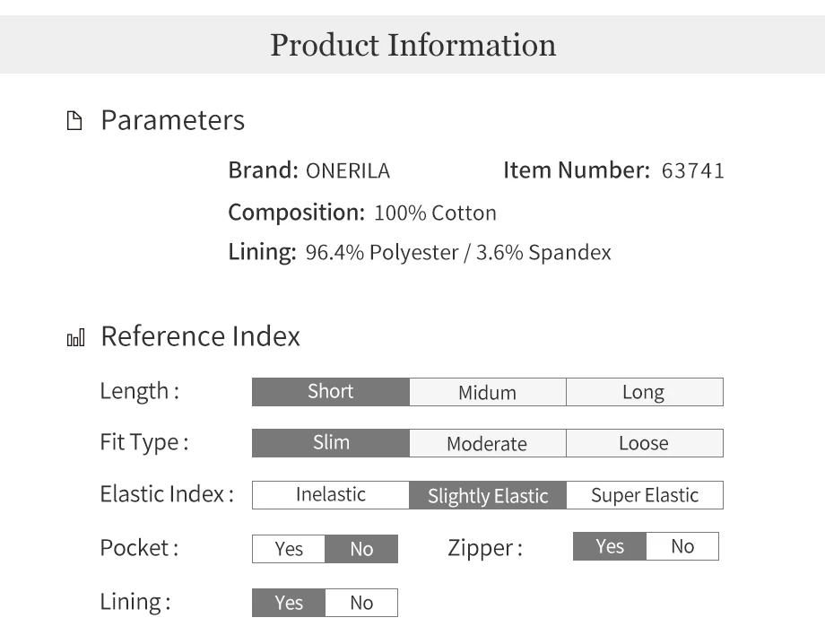Set Lining reference to Yes
Screen dimensions: 825x644
[x=289, y=603]
